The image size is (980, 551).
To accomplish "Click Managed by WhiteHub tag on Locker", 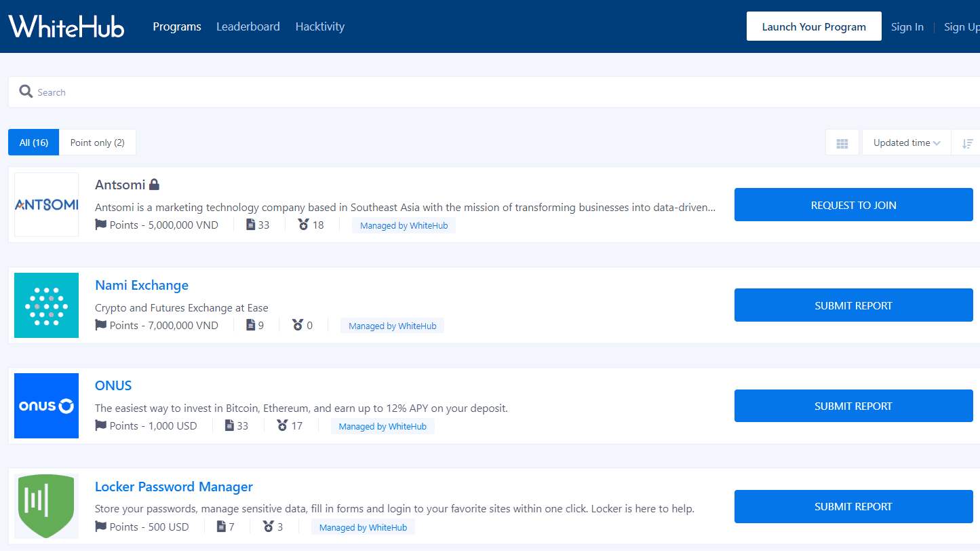I will 363,527.
